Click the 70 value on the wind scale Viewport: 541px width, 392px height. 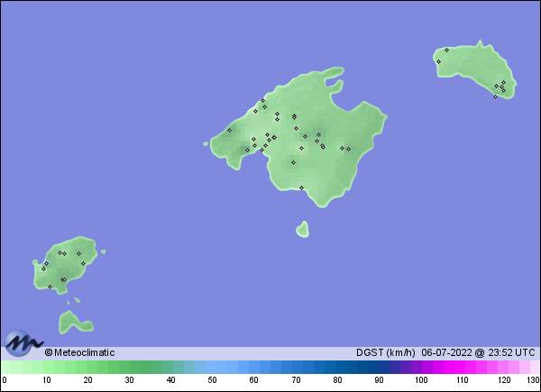tap(296, 380)
